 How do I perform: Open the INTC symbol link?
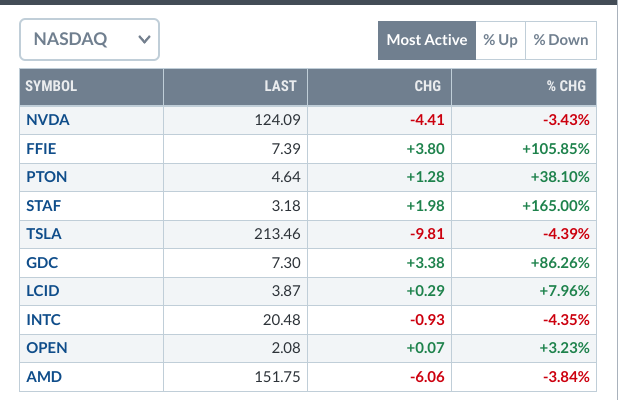pos(43,320)
